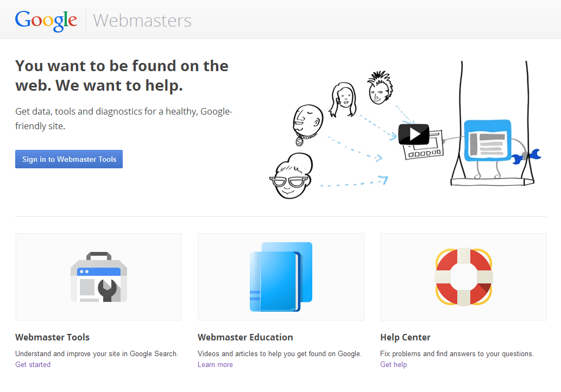Click 'Fix problems and find answers' description
Image resolution: width=561 pixels, height=392 pixels.
coord(457,354)
